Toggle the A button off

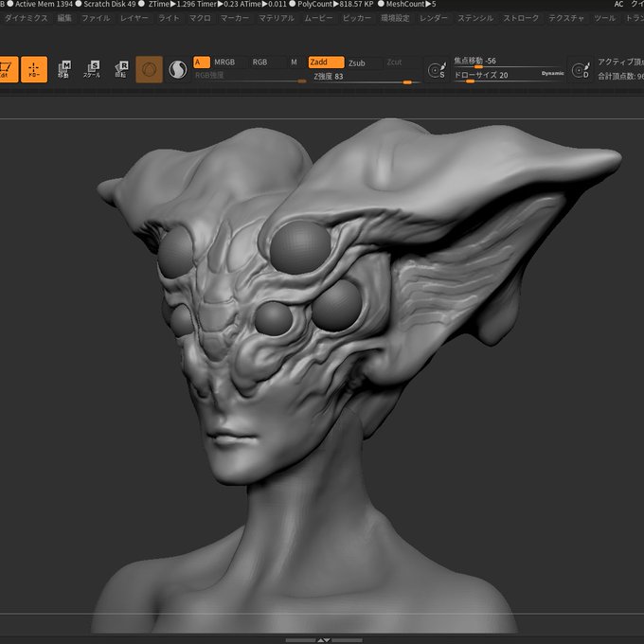(x=202, y=63)
